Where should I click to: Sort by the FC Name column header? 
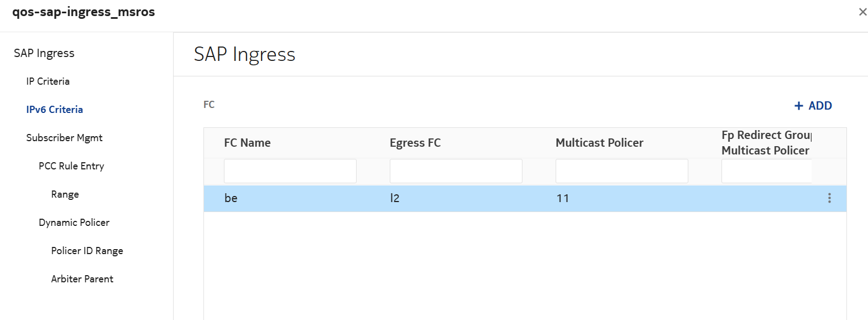[247, 143]
